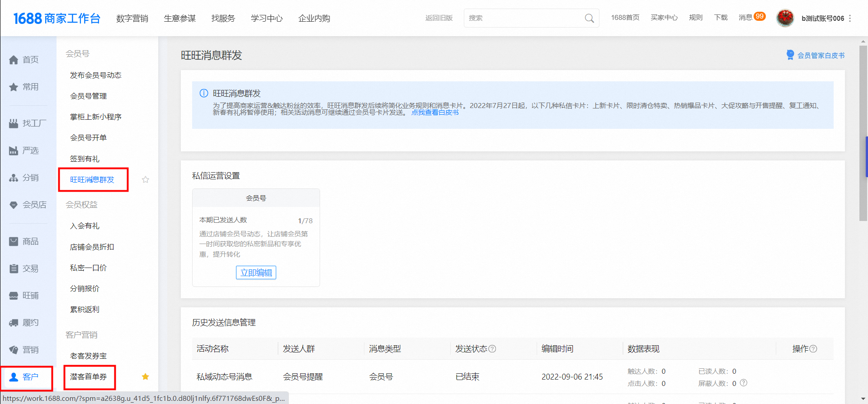Open the 数字营销 top menu

[132, 19]
